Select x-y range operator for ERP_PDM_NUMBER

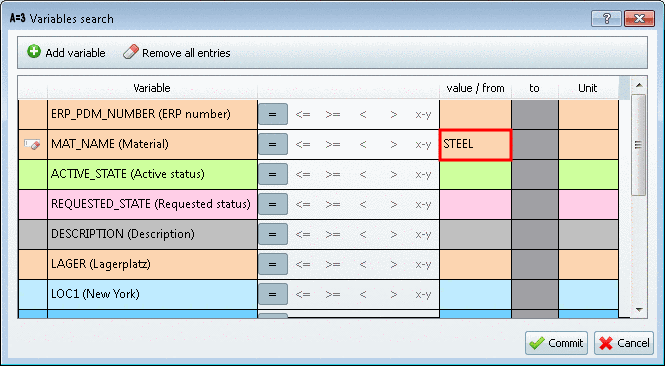[x=423, y=114]
